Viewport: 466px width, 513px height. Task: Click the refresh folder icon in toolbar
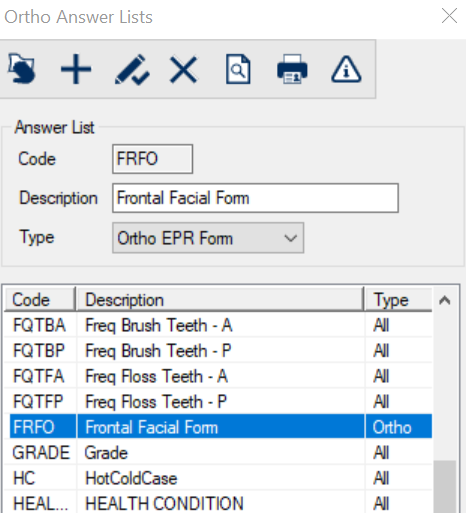22,69
